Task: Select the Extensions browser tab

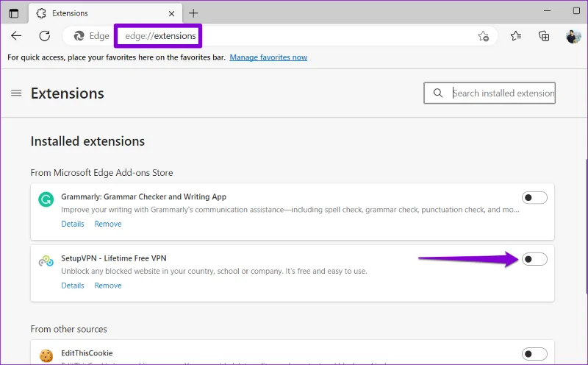Action: pyautogui.click(x=105, y=13)
